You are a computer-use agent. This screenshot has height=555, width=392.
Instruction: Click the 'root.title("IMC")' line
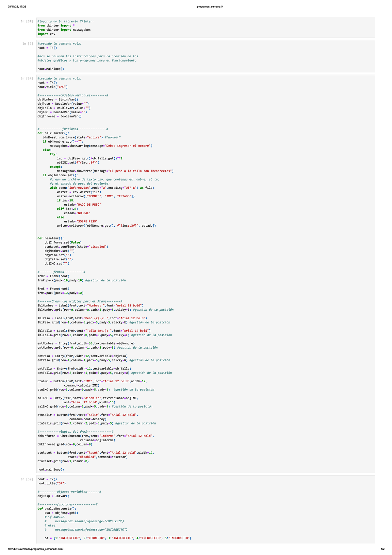pyautogui.click(x=52, y=87)
